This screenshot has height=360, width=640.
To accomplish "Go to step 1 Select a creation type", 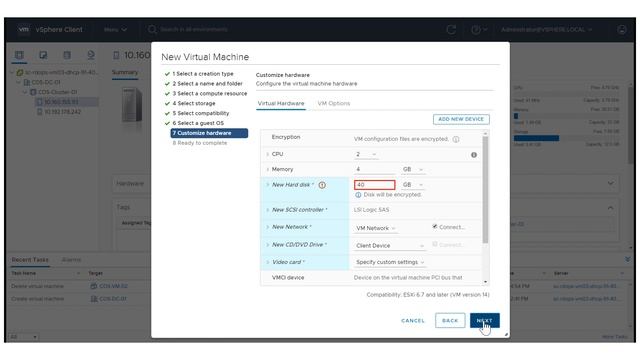I will (x=203, y=74).
